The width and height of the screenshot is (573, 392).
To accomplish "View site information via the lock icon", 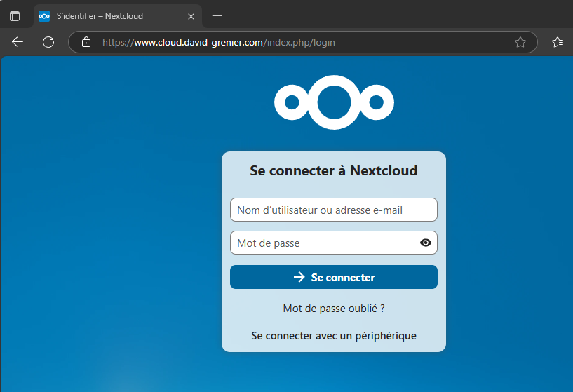I will 86,42.
